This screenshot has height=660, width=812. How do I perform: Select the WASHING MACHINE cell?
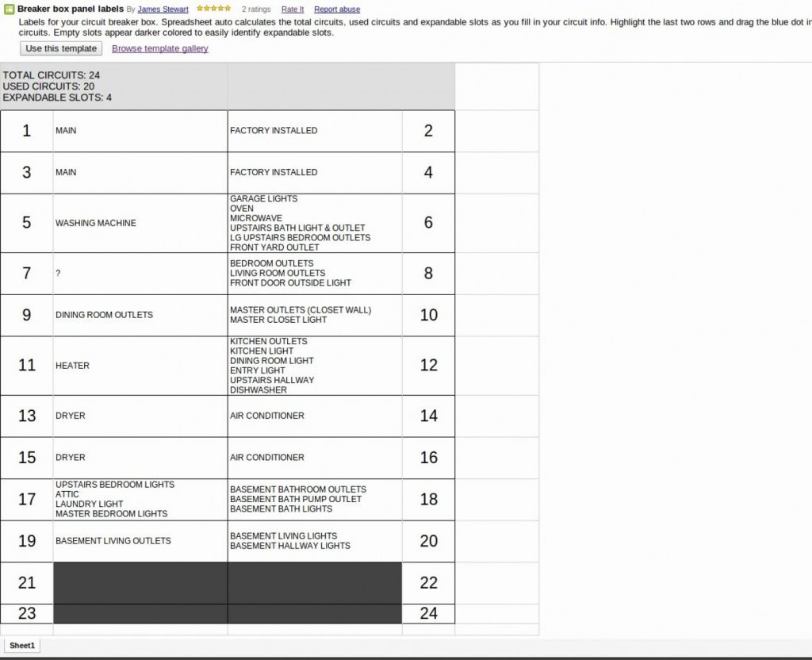(140, 223)
